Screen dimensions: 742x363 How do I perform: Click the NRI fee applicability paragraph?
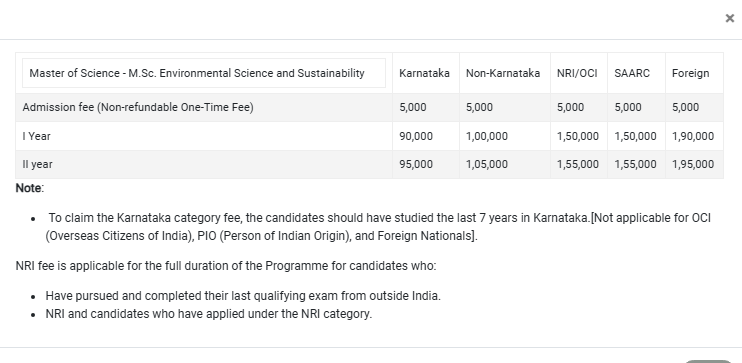pos(226,266)
